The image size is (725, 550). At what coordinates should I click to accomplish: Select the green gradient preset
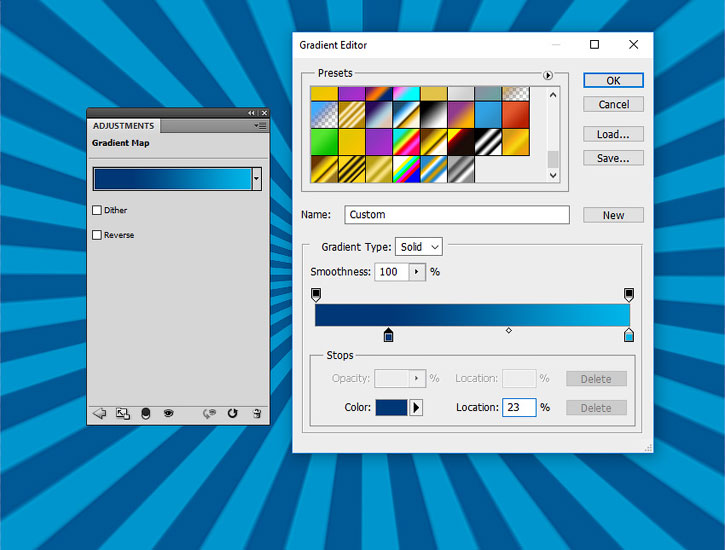pyautogui.click(x=325, y=142)
